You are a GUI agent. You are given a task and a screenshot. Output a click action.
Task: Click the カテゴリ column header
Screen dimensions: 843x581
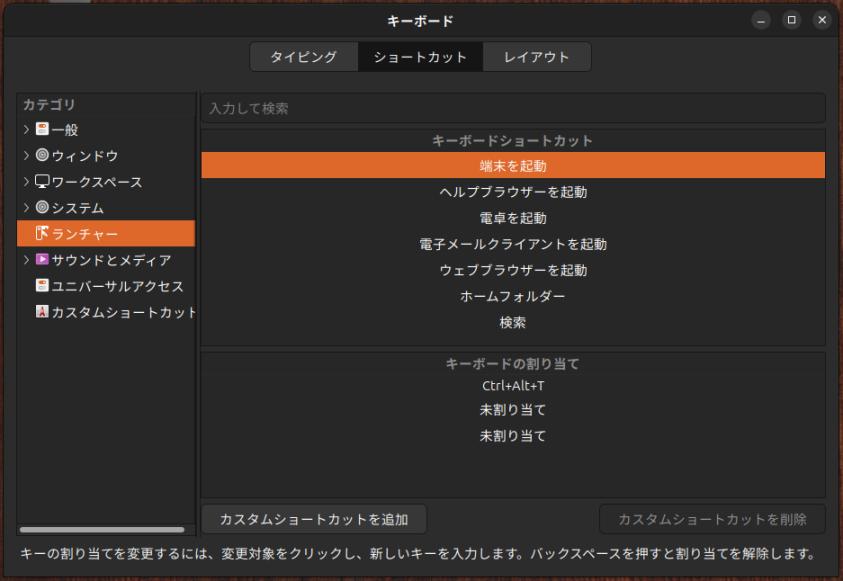coord(106,104)
